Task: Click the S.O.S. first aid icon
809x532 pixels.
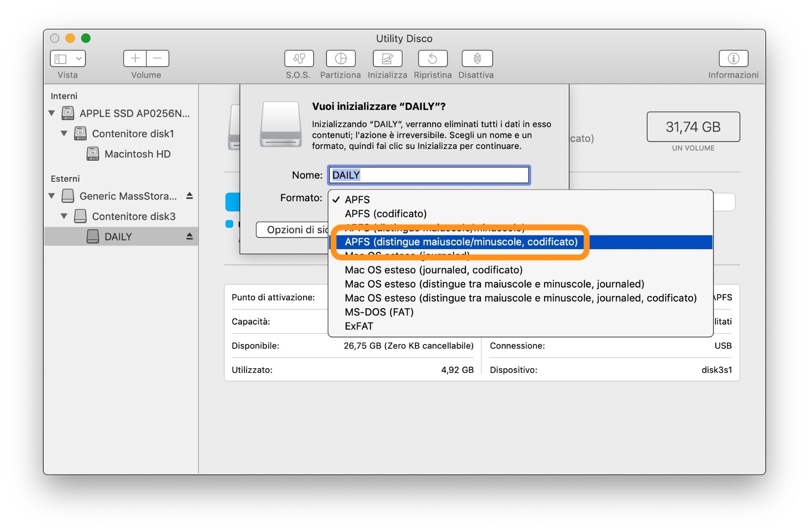Action: pos(299,58)
